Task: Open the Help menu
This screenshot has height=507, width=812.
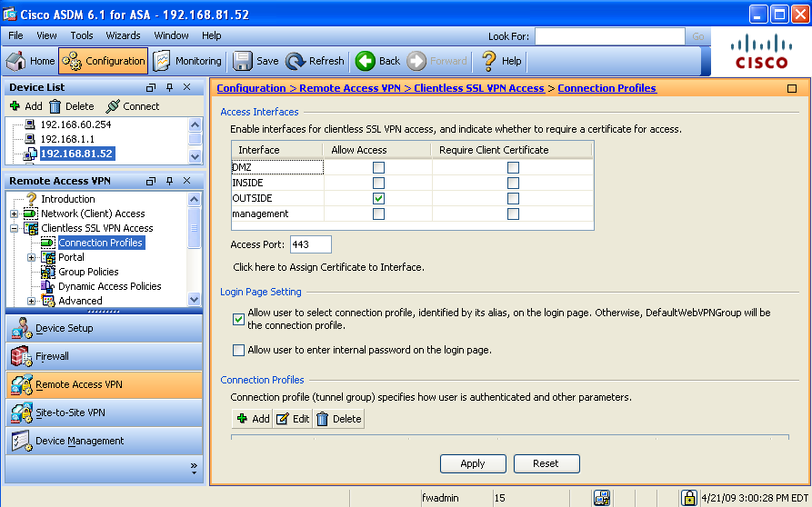Action: [x=211, y=35]
